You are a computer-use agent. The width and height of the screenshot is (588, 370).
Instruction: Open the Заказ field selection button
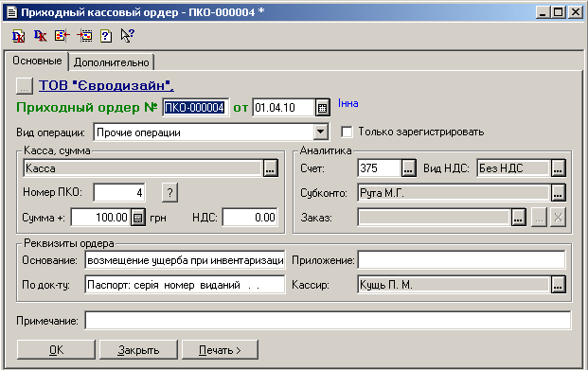tap(518, 218)
